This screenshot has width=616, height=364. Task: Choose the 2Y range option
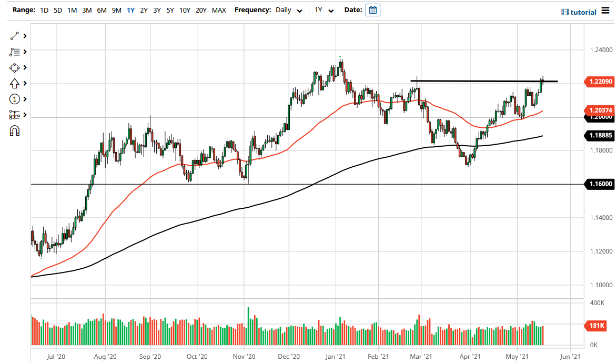(144, 10)
